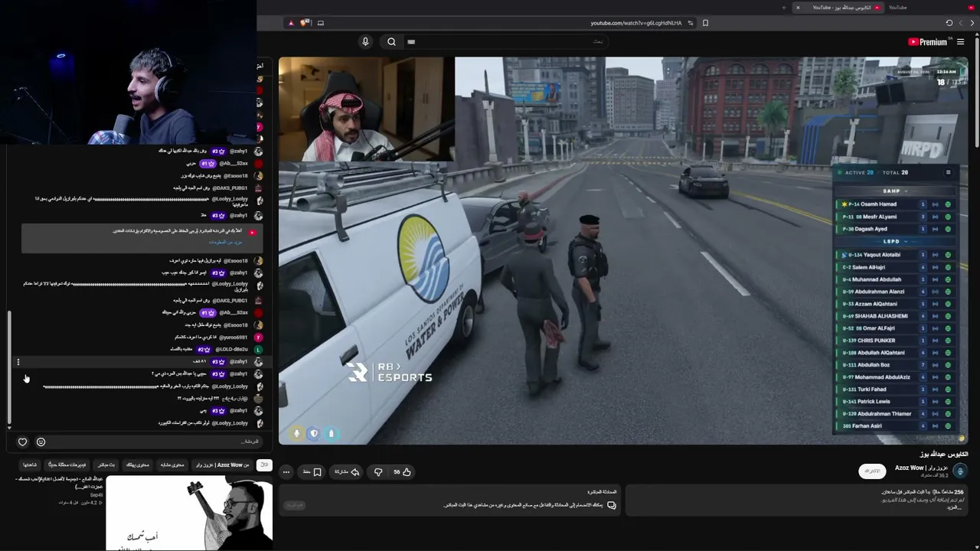
Task: Open the three-dot menu on the hovered chat message
Action: [18, 362]
